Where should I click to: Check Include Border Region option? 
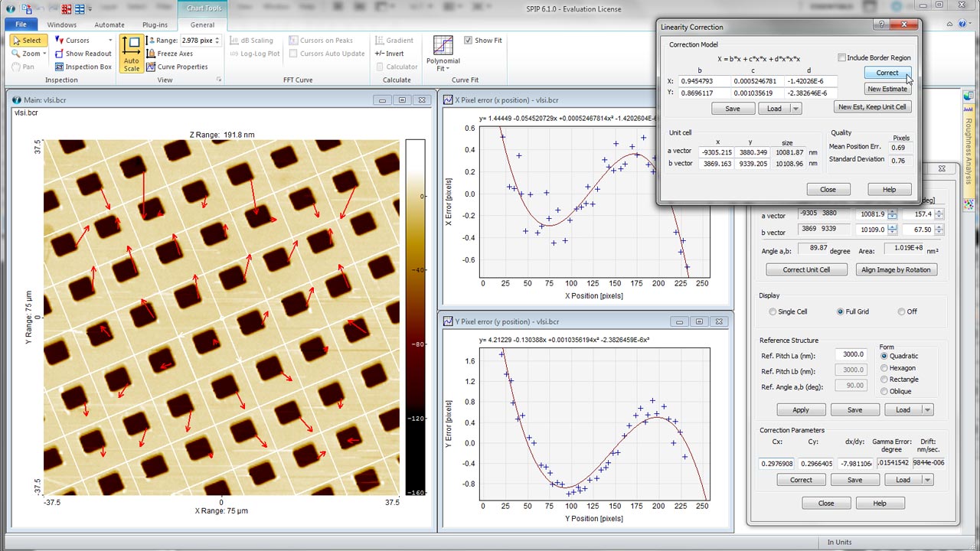click(841, 57)
